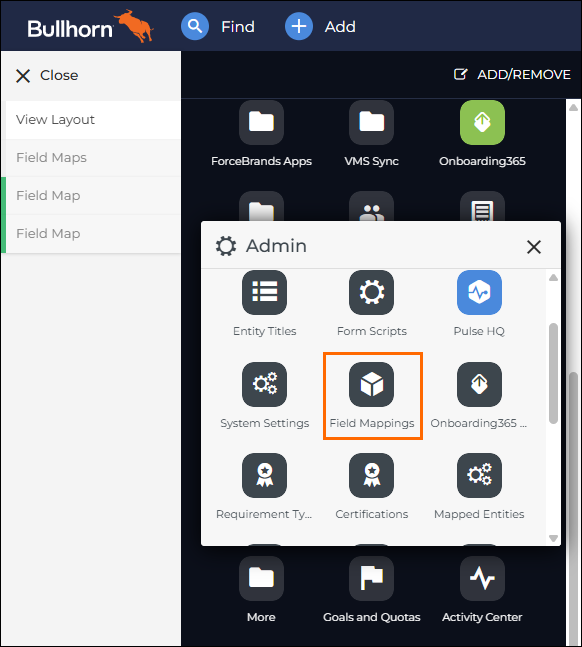Expand the More folder
The width and height of the screenshot is (582, 647).
[261, 579]
